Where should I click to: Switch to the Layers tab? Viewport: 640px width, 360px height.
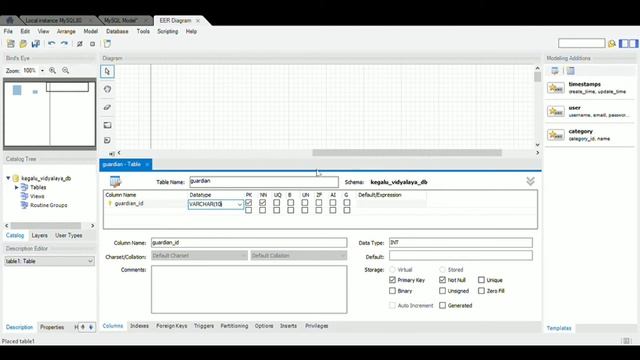click(40, 236)
